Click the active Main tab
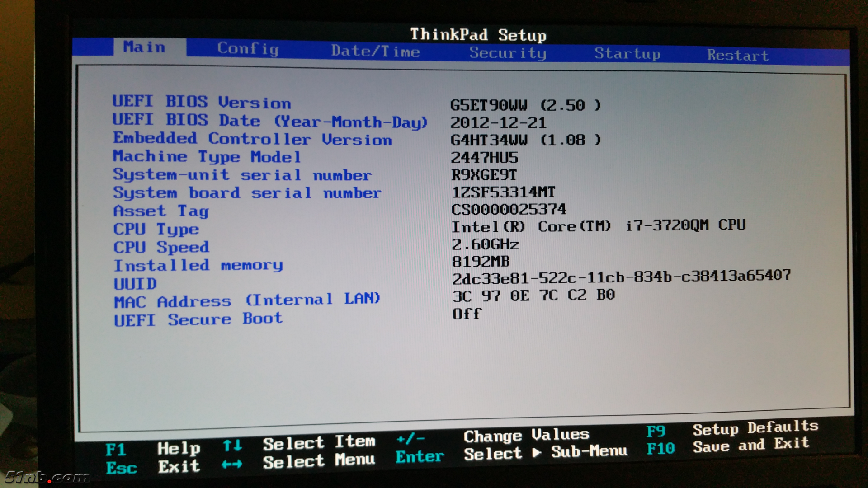 [144, 47]
